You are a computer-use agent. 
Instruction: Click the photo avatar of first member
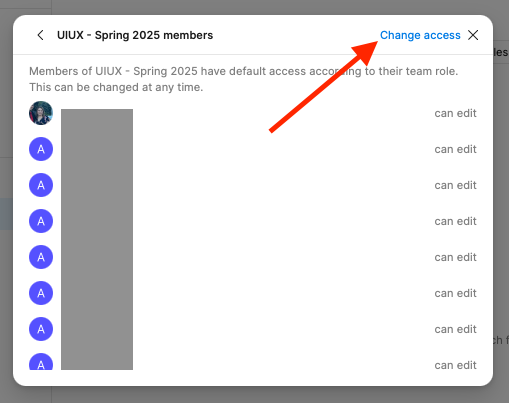(41, 113)
